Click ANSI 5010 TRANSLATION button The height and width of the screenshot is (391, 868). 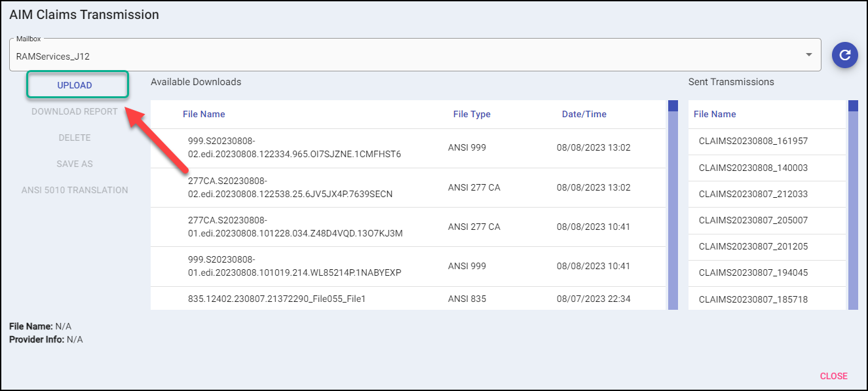point(75,190)
